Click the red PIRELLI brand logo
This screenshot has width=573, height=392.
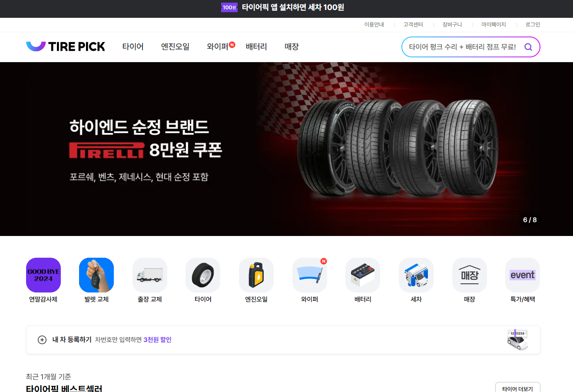[x=107, y=150]
